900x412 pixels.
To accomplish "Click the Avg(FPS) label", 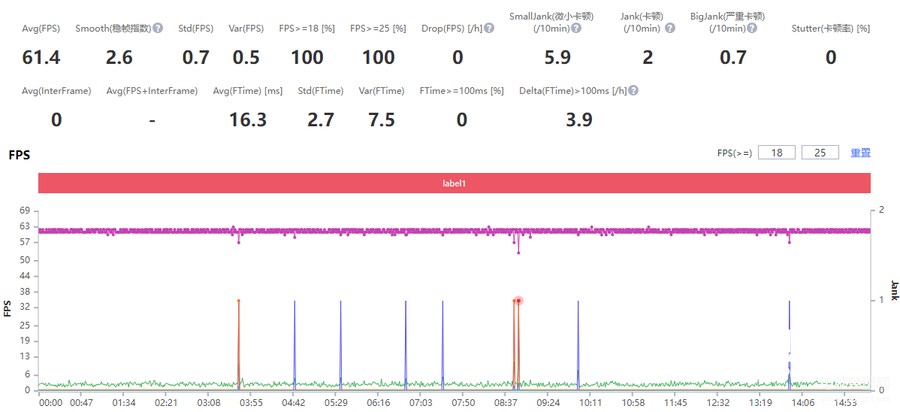I will pos(41,29).
